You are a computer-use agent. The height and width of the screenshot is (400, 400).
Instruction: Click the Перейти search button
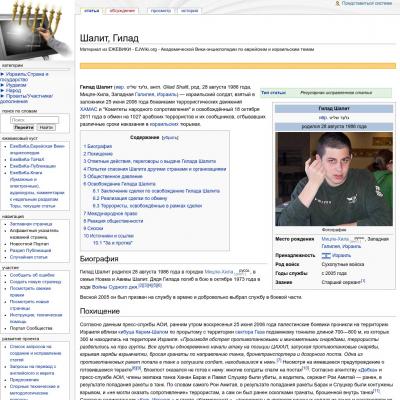pos(24,127)
